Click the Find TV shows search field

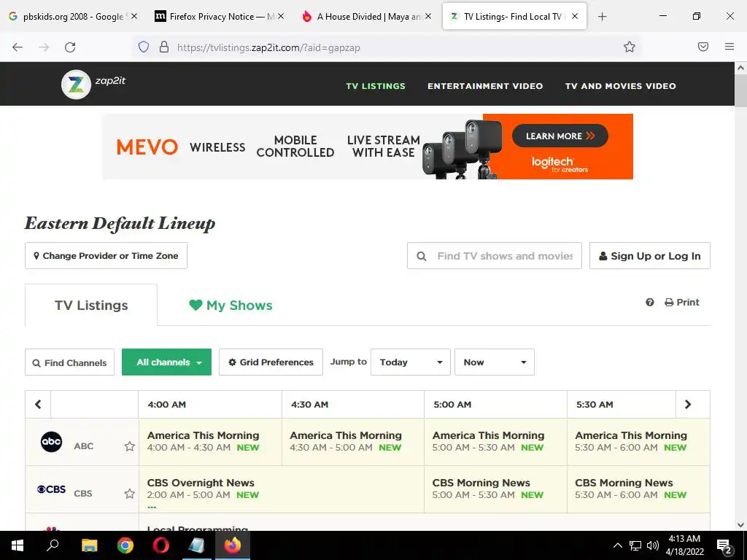tap(495, 256)
